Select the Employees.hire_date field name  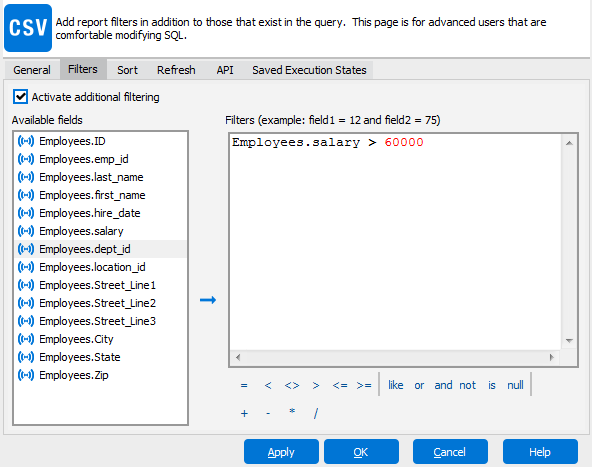tap(90, 213)
